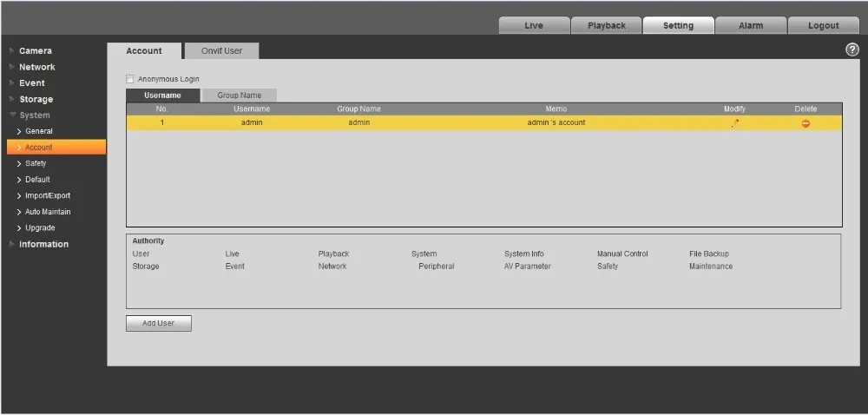Click the 'File Backup' authority label
This screenshot has height=415, width=868.
tap(709, 254)
